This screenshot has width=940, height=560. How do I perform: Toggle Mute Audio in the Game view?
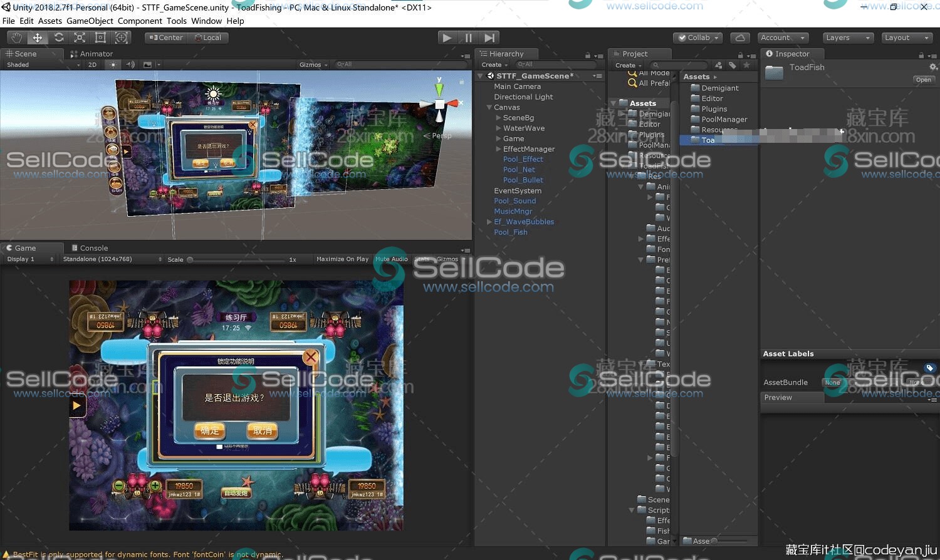[390, 259]
